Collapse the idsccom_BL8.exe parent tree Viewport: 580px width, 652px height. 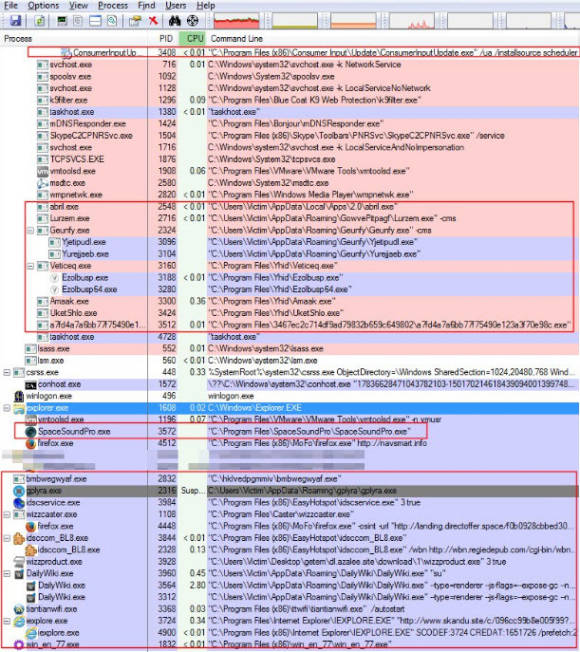pos(7,538)
